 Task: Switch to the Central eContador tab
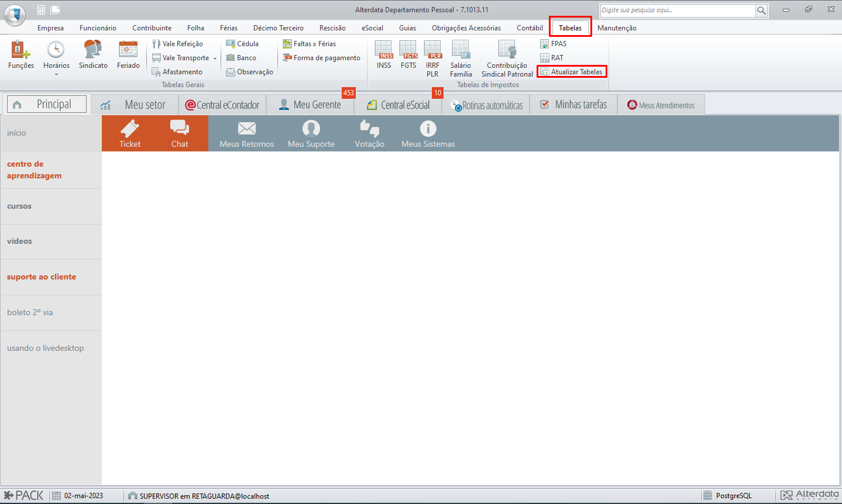222,105
